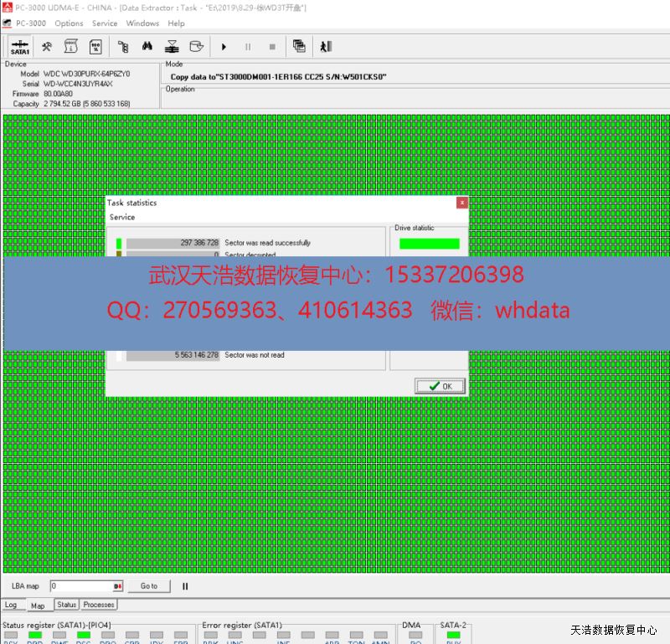Viewport: 670px width, 644px height.
Task: Click the cascading windows toolbar icon
Action: tap(299, 47)
